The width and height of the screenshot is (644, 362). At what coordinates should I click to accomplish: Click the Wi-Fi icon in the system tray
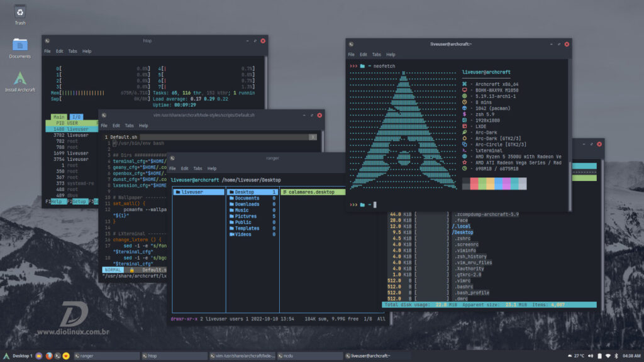pyautogui.click(x=607, y=355)
